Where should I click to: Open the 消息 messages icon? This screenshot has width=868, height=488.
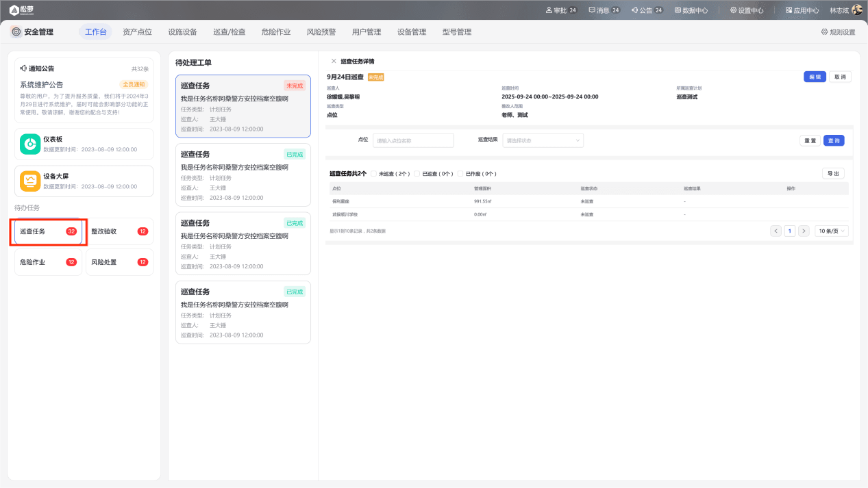point(592,10)
